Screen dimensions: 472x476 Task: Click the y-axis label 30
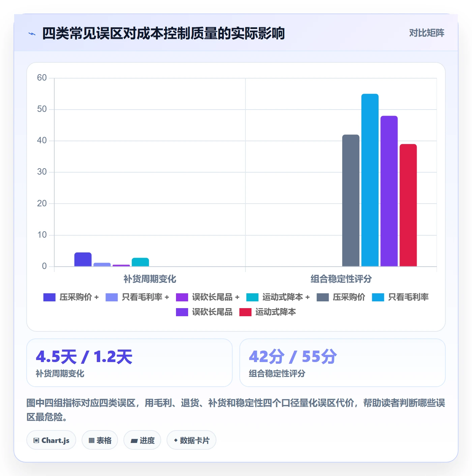coord(42,172)
